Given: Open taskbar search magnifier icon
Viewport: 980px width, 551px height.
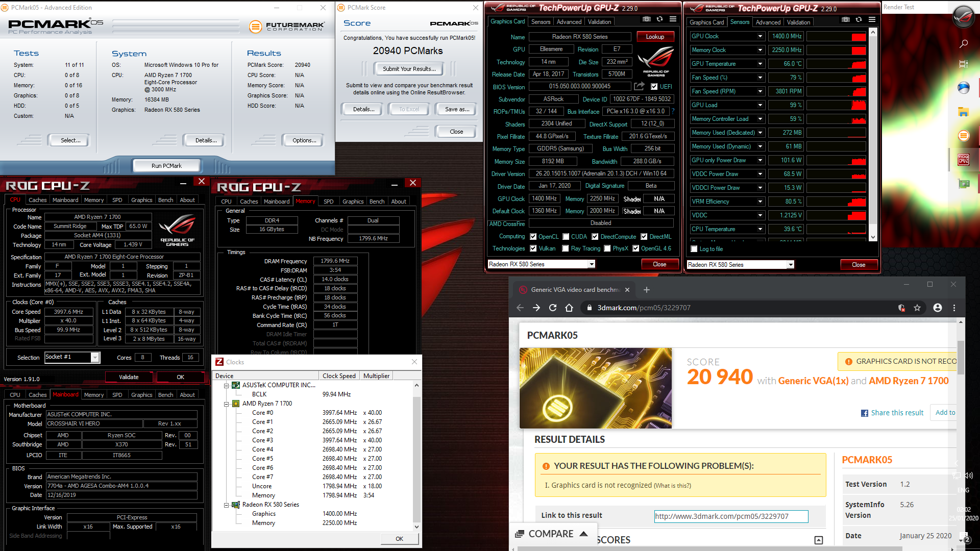Looking at the screenshot, I should pos(964,44).
